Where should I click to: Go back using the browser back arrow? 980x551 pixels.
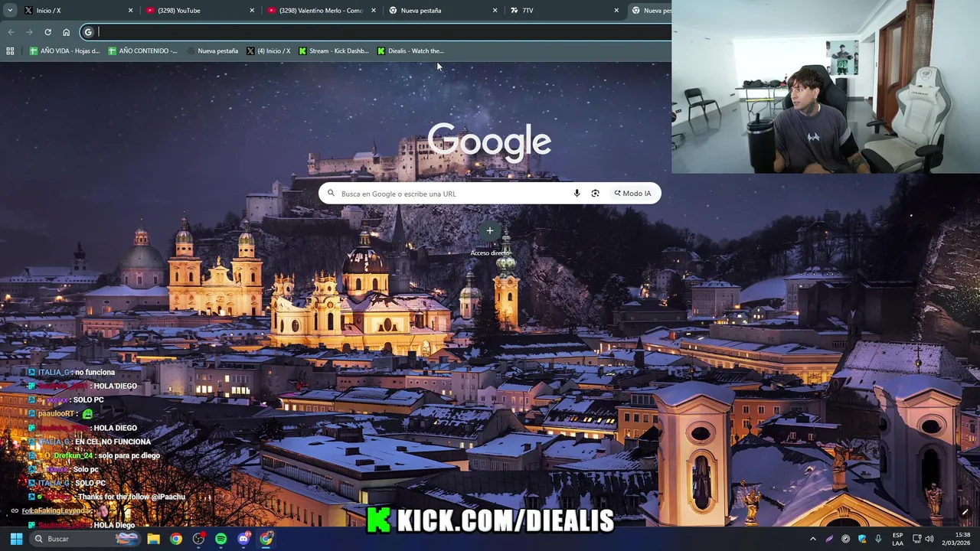[x=11, y=32]
